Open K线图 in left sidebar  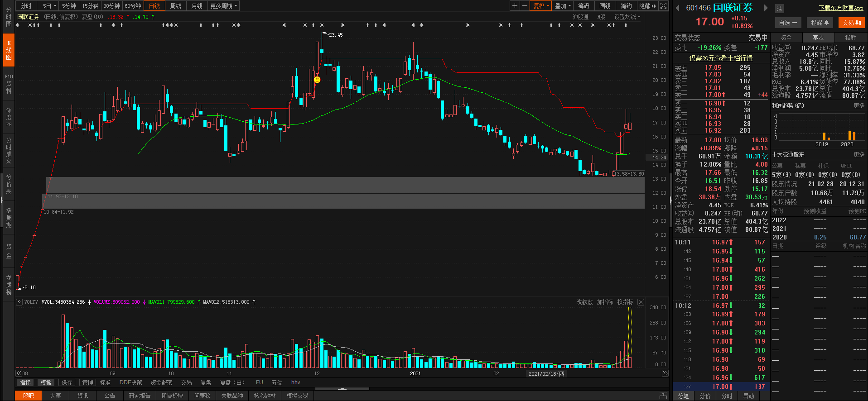click(9, 50)
